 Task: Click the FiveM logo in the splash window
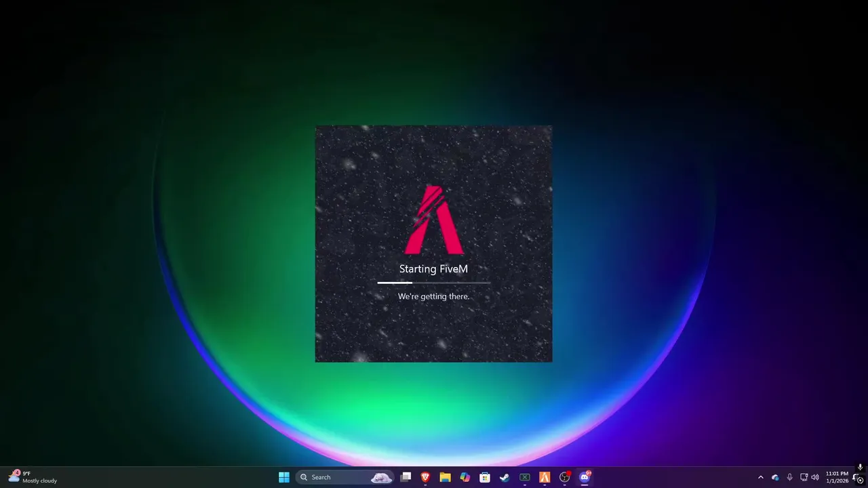tap(434, 220)
